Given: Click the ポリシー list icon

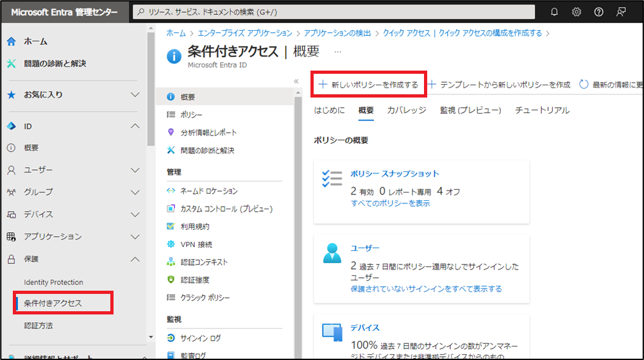Looking at the screenshot, I should tap(171, 115).
